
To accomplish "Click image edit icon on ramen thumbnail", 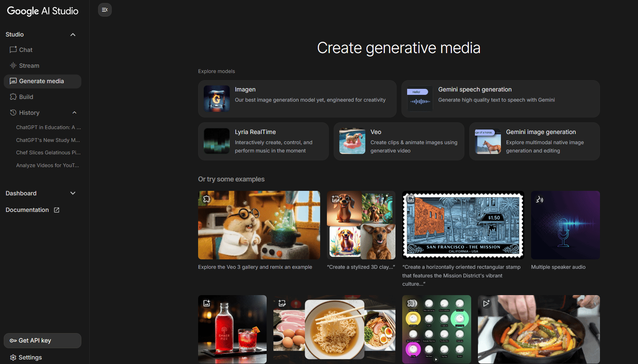I will (282, 303).
